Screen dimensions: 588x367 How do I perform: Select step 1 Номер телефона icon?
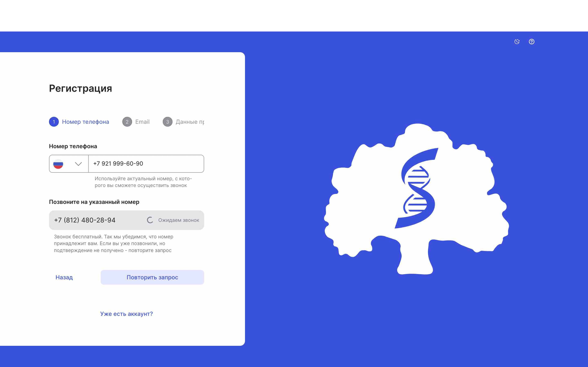pyautogui.click(x=54, y=122)
